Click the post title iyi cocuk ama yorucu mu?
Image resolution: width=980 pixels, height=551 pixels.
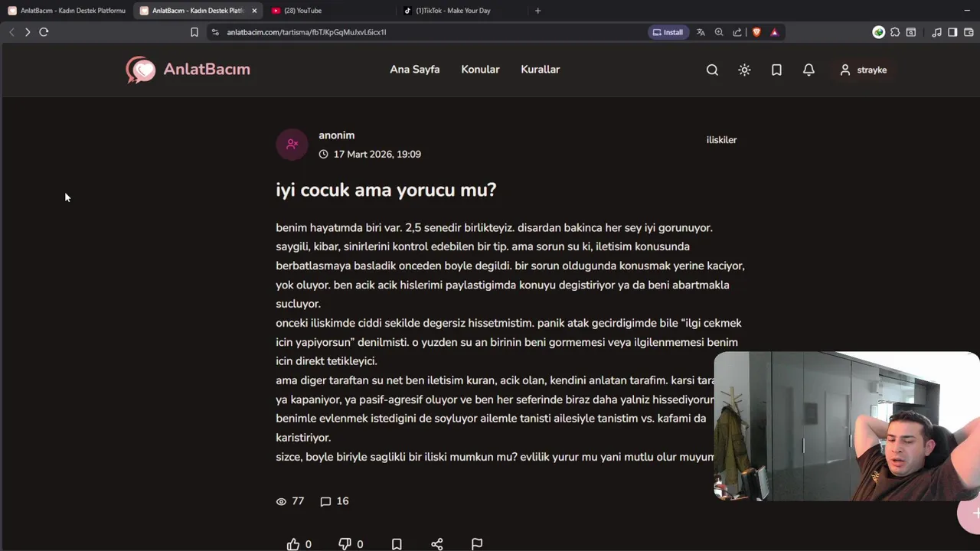[386, 190]
